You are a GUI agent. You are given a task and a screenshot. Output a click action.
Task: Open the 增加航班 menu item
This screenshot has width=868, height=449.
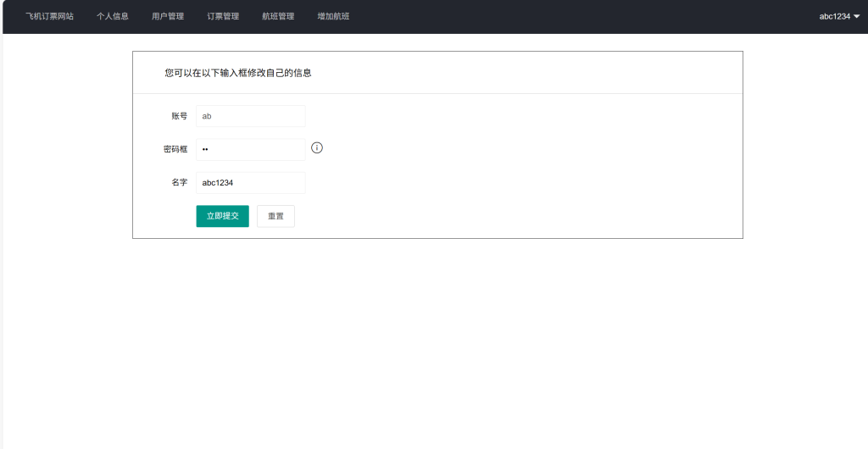333,17
